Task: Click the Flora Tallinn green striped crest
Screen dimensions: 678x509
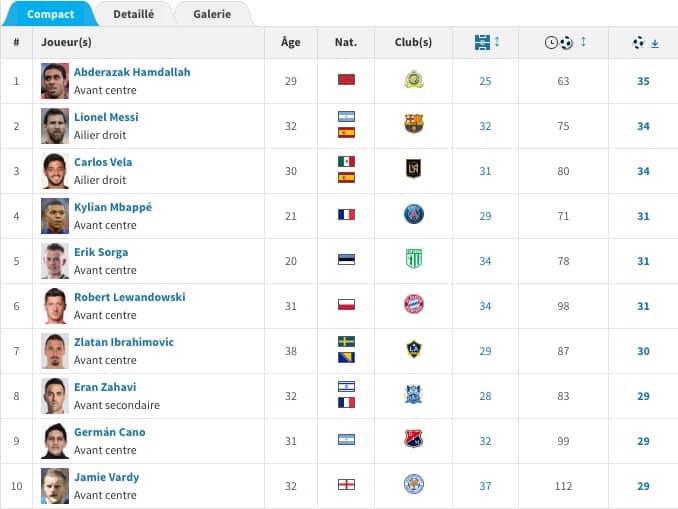Action: tap(413, 259)
